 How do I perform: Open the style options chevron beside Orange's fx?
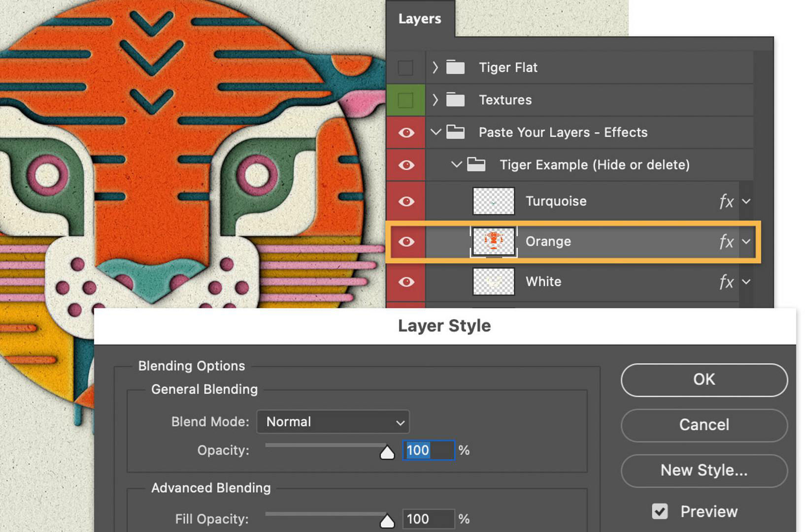(745, 241)
